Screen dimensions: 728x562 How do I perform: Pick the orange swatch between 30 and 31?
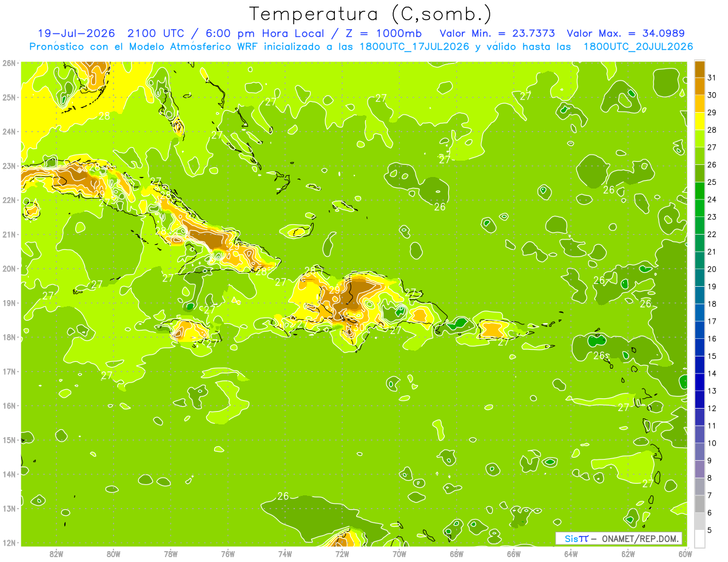[x=699, y=87]
